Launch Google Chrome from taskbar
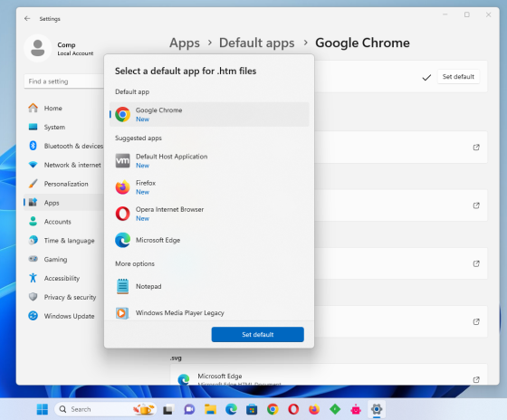 coord(273,409)
